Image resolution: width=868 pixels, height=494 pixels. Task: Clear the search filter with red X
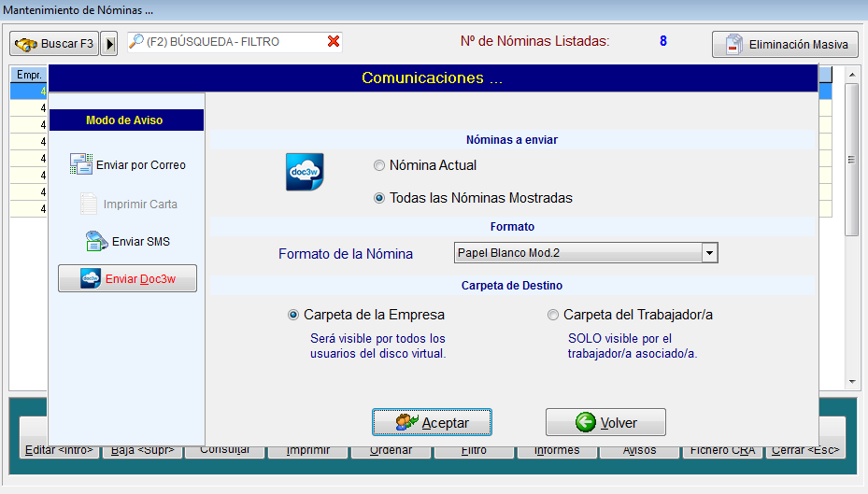tap(334, 42)
